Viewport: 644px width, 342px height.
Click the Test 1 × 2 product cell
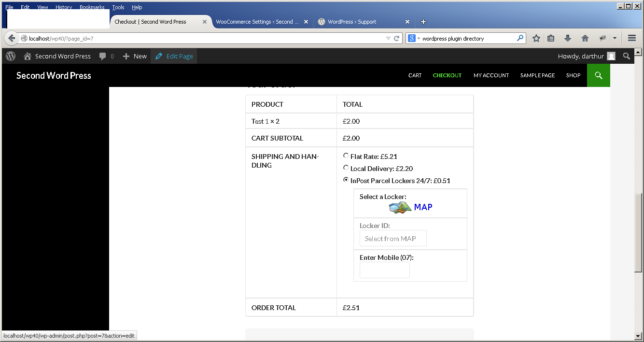[x=291, y=121]
